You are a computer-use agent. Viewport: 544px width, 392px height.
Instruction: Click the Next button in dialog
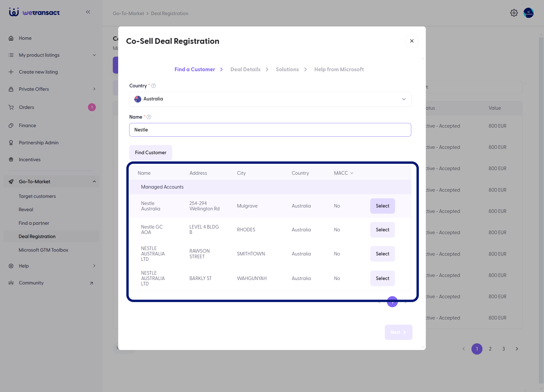[x=398, y=332]
